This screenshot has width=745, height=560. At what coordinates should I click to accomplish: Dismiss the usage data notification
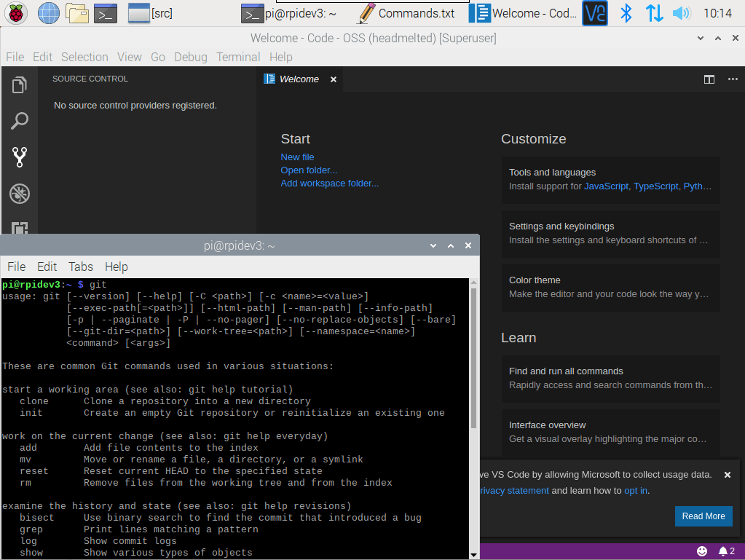[727, 475]
